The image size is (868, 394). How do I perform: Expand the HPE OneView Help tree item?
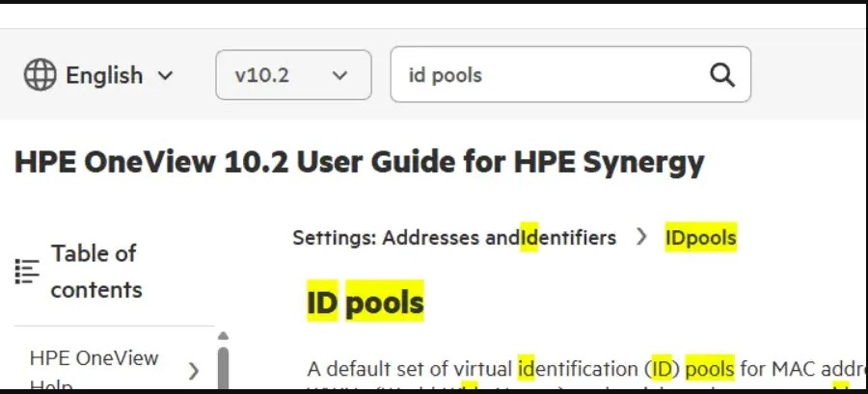pos(193,371)
